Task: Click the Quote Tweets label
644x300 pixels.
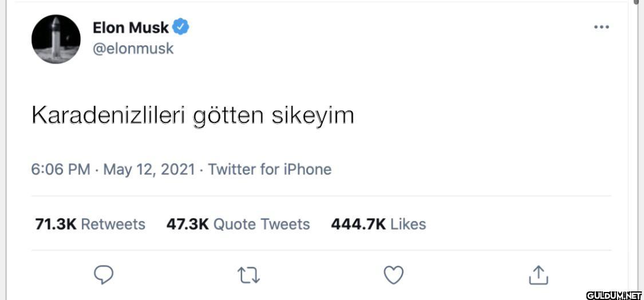Action: [261, 224]
